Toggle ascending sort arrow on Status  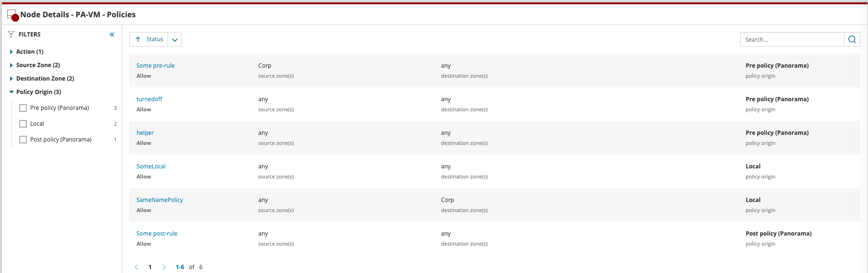pyautogui.click(x=138, y=39)
